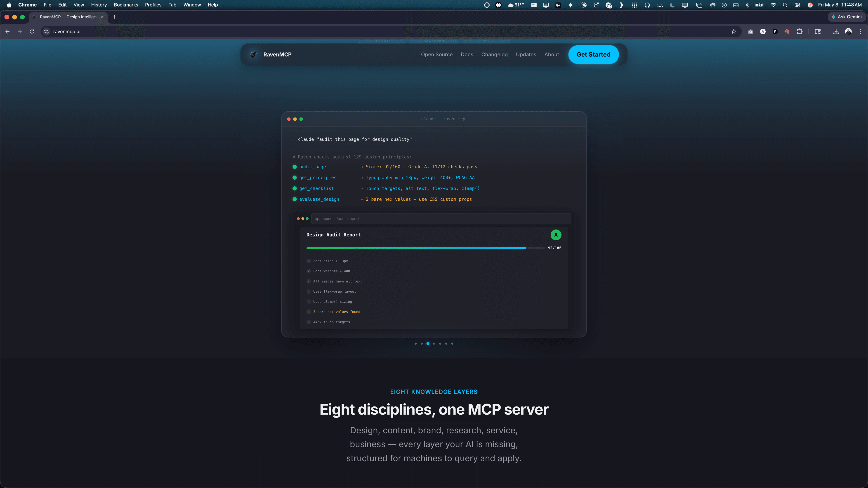Open the Edit menu
Screen dimensions: 868x488
pyautogui.click(x=62, y=5)
